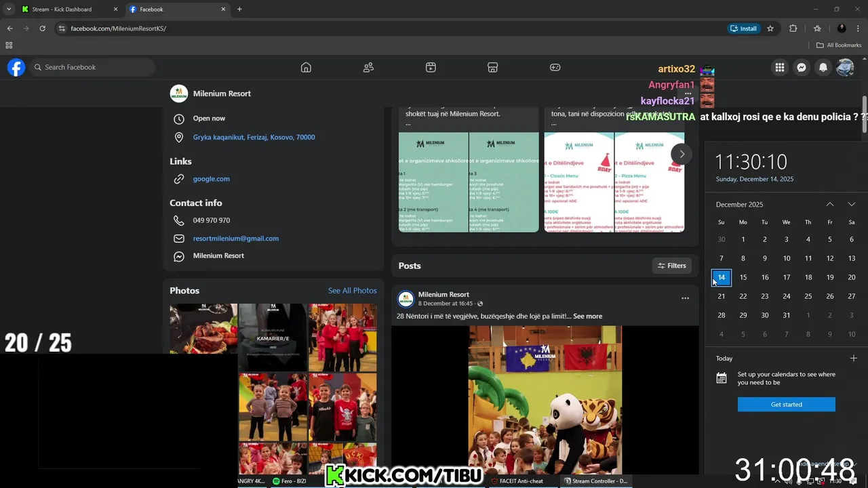Advance featured carousel with next arrow
Viewport: 868px width, 488px height.
click(x=682, y=154)
